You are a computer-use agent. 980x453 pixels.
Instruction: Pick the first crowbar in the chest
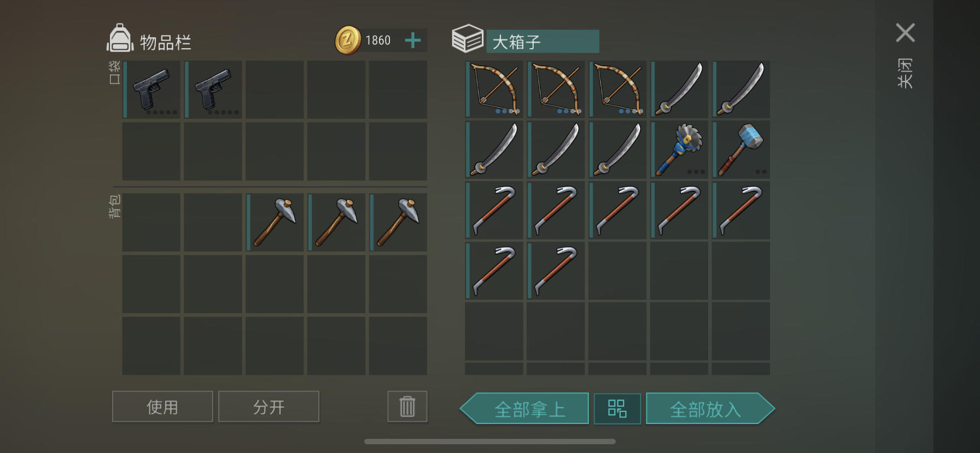pyautogui.click(x=494, y=210)
